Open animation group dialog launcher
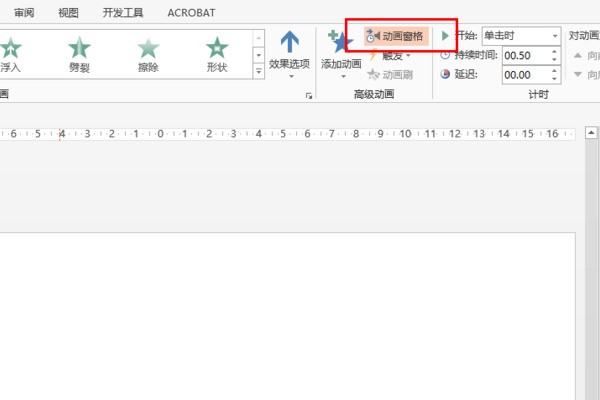The height and width of the screenshot is (400, 600). [309, 95]
